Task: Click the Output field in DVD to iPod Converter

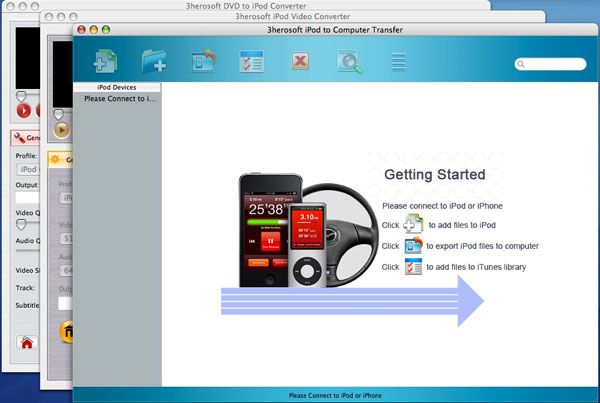Action: pos(28,197)
